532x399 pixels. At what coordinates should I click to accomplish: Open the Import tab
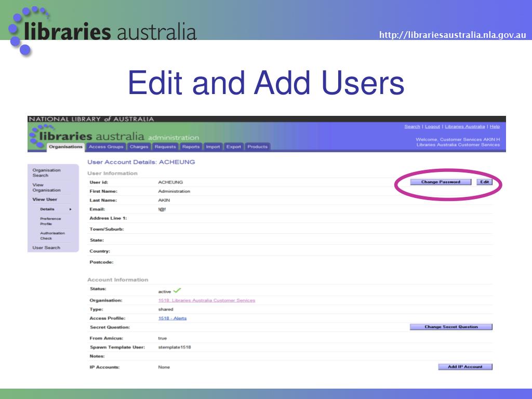tap(213, 147)
